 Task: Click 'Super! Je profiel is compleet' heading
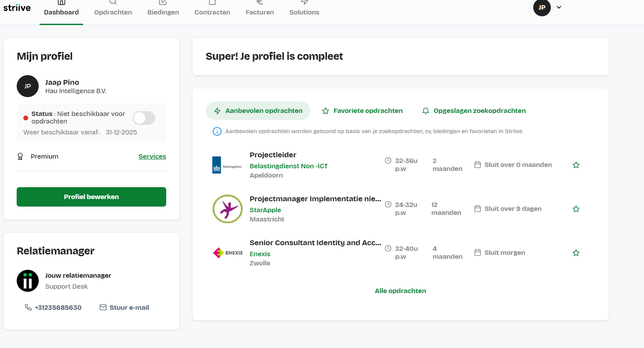[x=274, y=56]
